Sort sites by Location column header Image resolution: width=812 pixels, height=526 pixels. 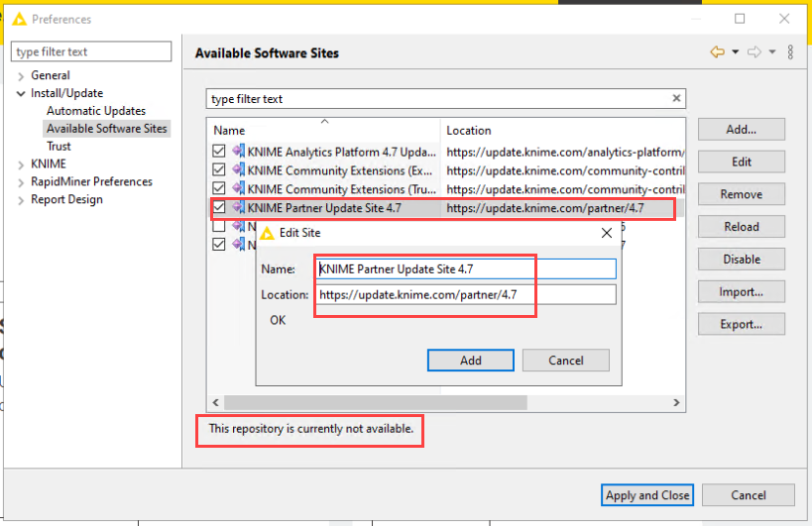click(563, 131)
